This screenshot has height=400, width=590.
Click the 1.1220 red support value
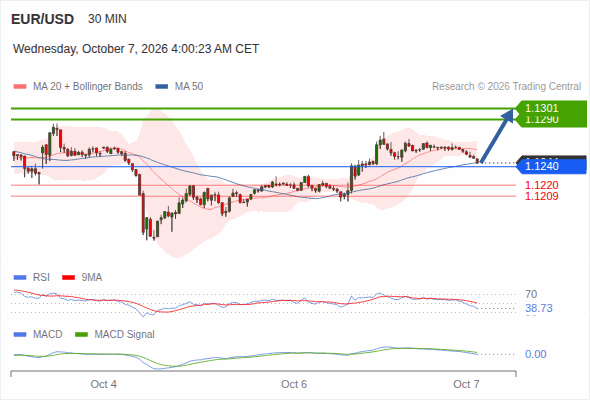coord(541,185)
